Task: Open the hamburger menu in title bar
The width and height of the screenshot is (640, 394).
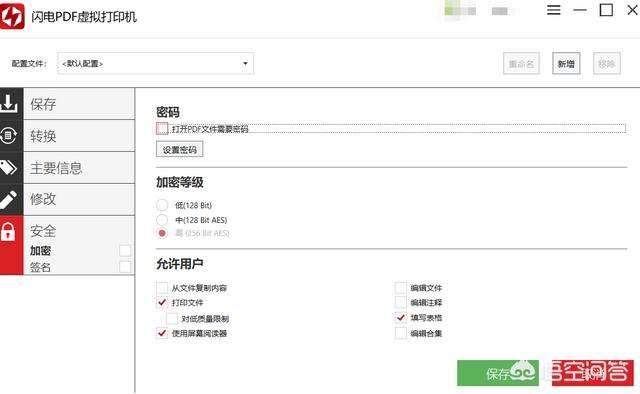Action: tap(553, 10)
